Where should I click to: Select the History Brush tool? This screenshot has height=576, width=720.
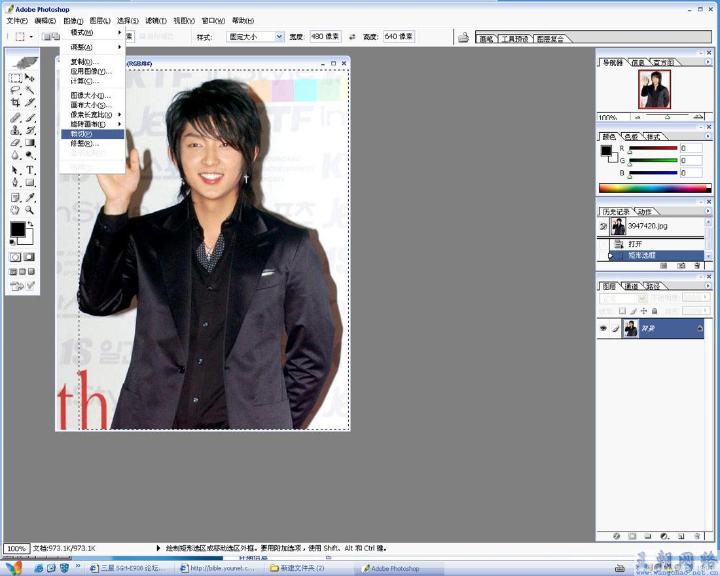[30, 130]
